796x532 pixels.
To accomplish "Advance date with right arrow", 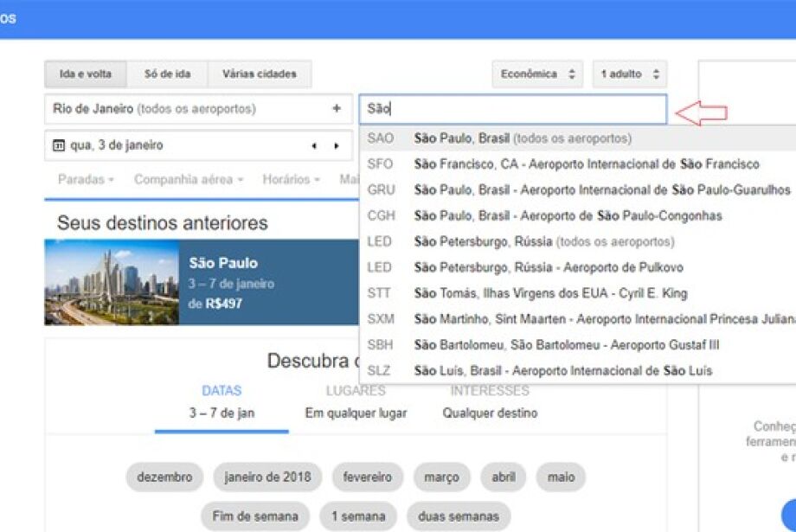I will point(337,146).
